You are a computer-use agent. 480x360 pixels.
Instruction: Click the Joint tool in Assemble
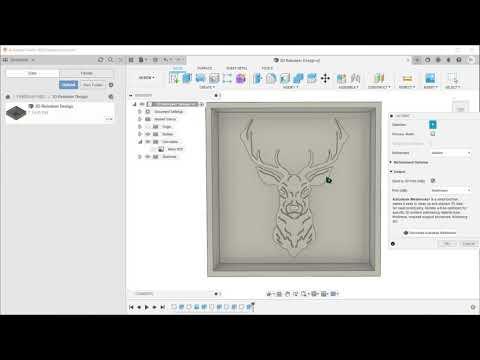[355, 78]
